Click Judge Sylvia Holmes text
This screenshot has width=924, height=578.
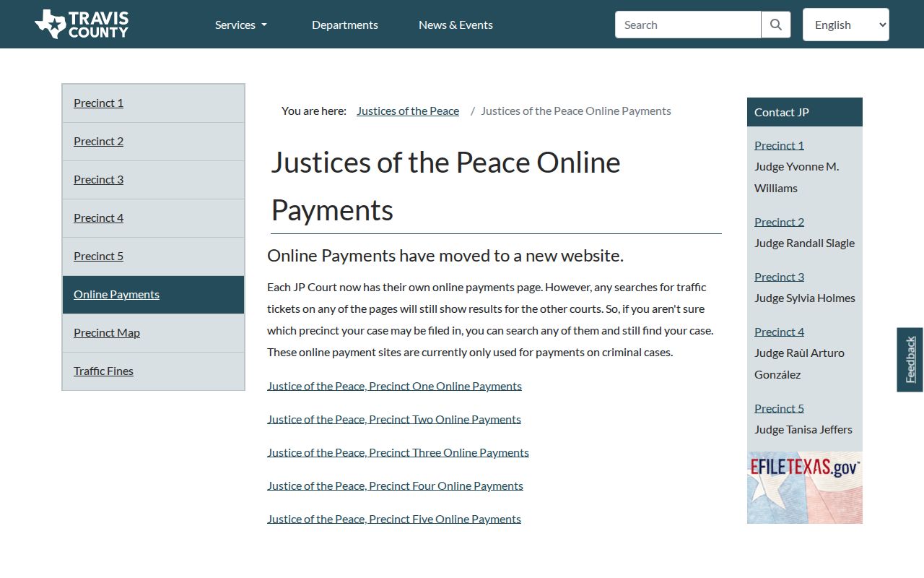coord(805,298)
